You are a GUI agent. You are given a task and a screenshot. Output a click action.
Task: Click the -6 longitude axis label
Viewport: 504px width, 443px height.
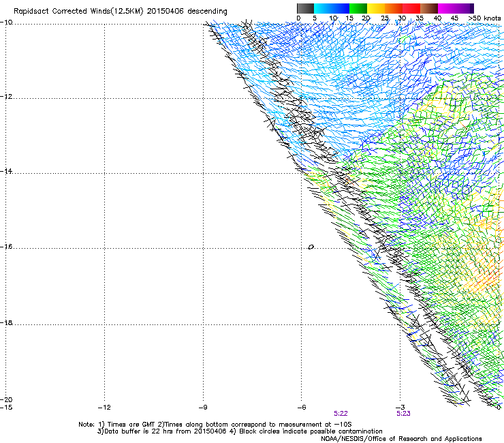[302, 408]
